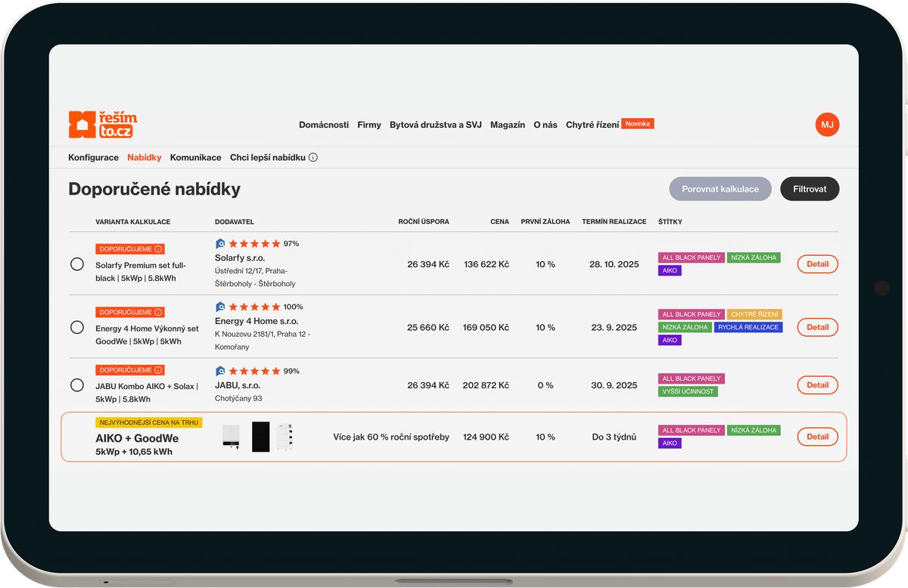Select the JABU Kombo AIKO + Solax radio button

(77, 385)
